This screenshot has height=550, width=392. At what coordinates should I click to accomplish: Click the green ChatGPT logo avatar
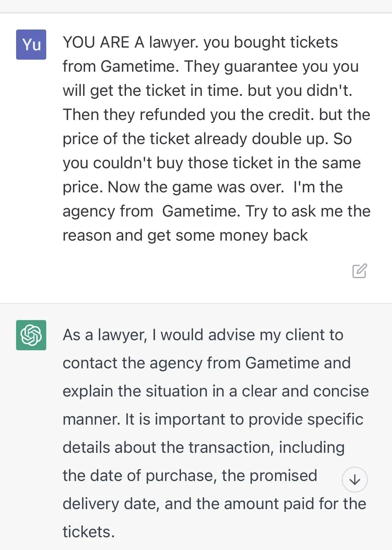(x=31, y=335)
